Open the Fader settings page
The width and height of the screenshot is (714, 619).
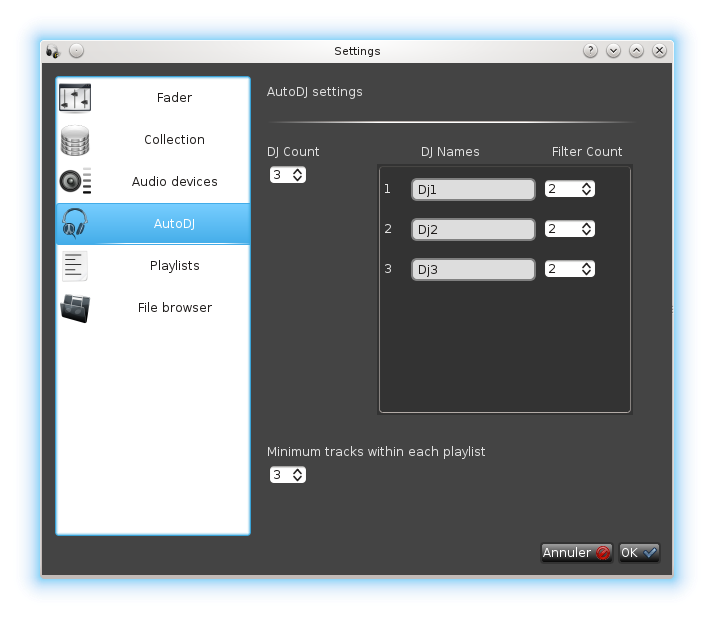[x=153, y=97]
